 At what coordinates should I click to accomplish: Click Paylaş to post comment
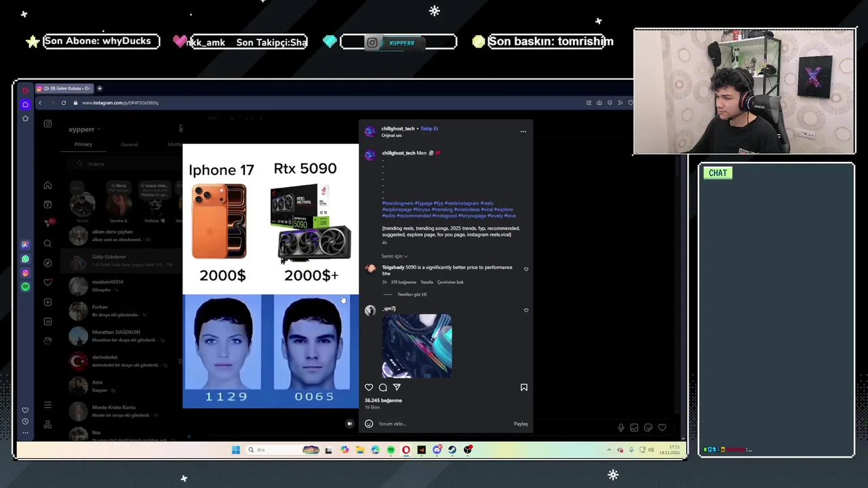pos(521,424)
